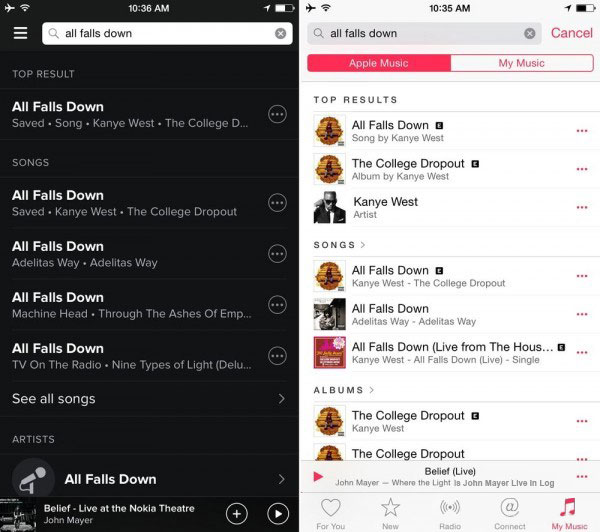Open more options for Album by Kanye West
Image resolution: width=600 pixels, height=532 pixels.
[582, 169]
